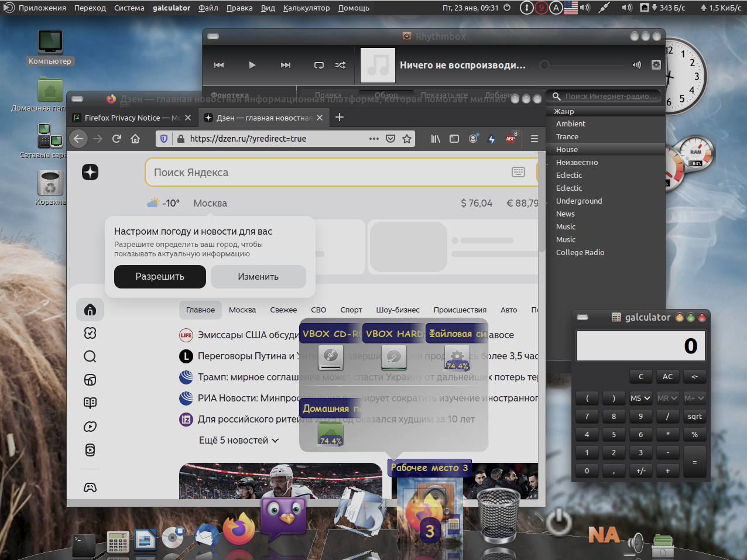
Task: Open the Спорт news tab
Action: click(x=351, y=310)
